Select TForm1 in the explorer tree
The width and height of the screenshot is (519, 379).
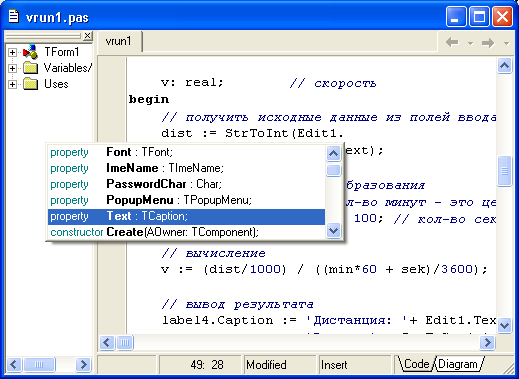[62, 52]
